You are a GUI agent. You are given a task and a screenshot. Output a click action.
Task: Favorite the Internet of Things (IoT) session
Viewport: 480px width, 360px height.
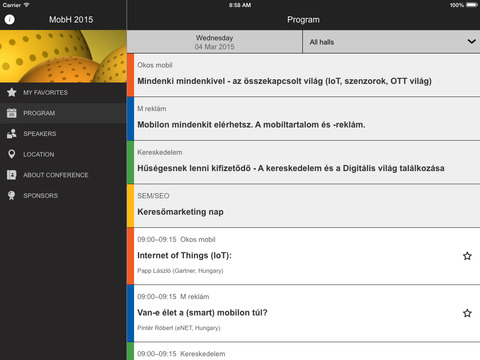(x=467, y=256)
